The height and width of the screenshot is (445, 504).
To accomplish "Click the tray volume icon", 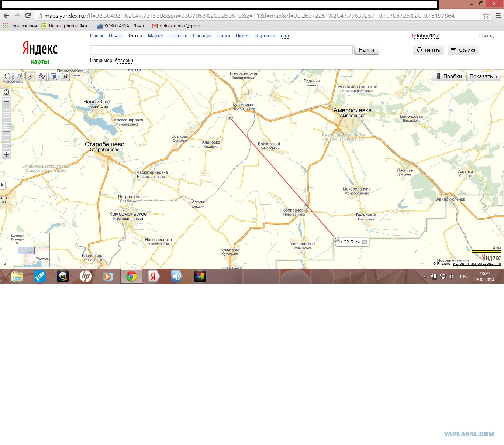I will coord(452,277).
